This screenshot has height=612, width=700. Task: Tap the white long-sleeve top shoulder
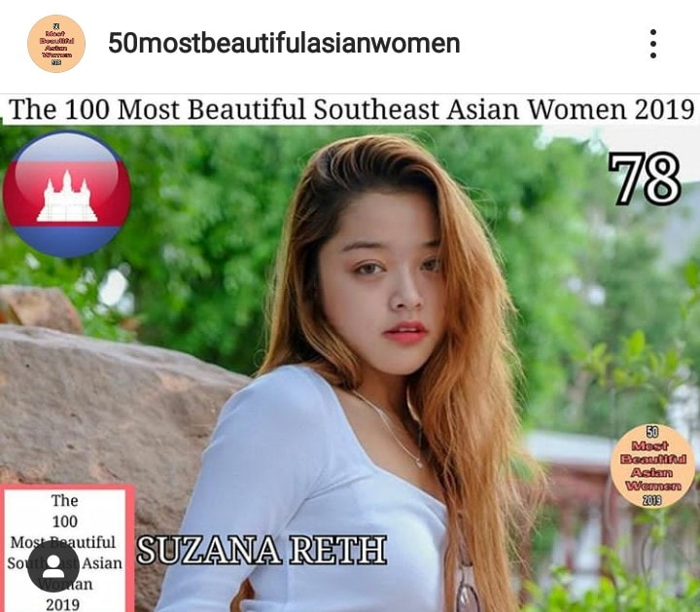tap(272, 402)
